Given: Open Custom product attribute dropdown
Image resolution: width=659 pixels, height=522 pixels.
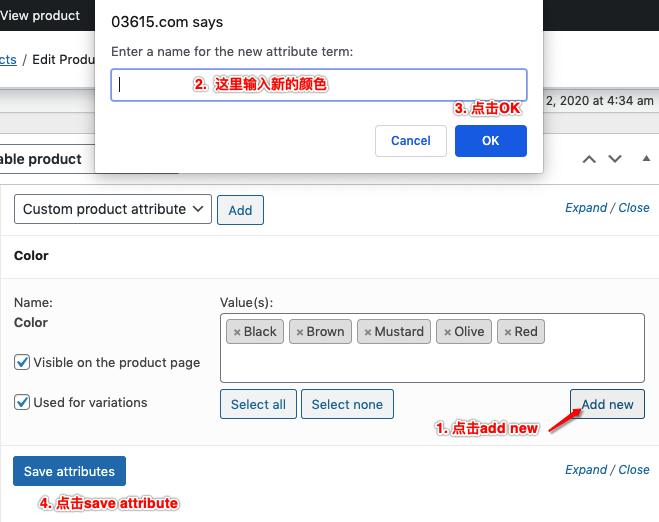Looking at the screenshot, I should coord(113,209).
